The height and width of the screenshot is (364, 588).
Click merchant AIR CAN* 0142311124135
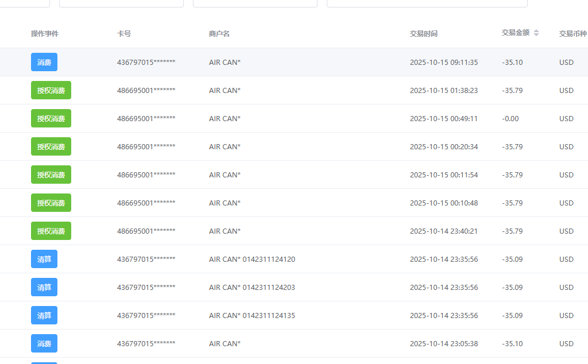[252, 315]
